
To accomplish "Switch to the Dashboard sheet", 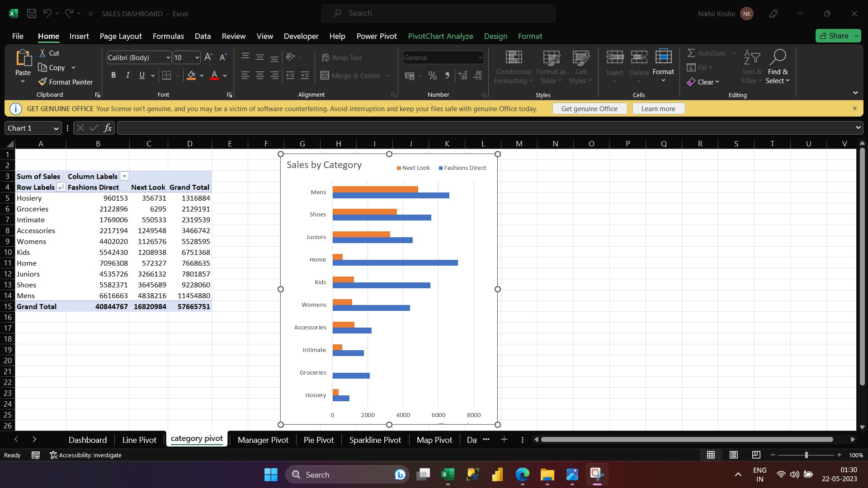I will tap(87, 439).
